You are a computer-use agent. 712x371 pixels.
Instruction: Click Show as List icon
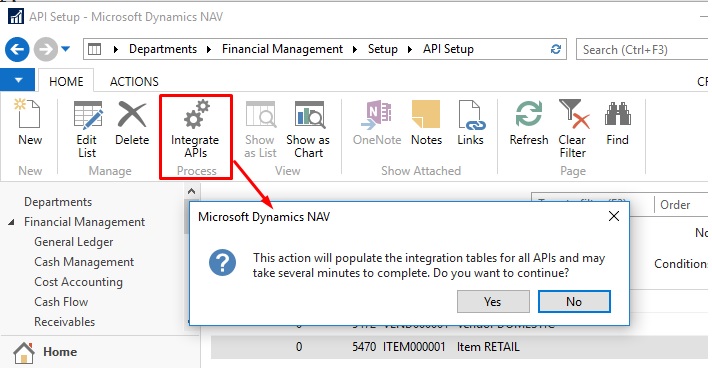coord(260,114)
